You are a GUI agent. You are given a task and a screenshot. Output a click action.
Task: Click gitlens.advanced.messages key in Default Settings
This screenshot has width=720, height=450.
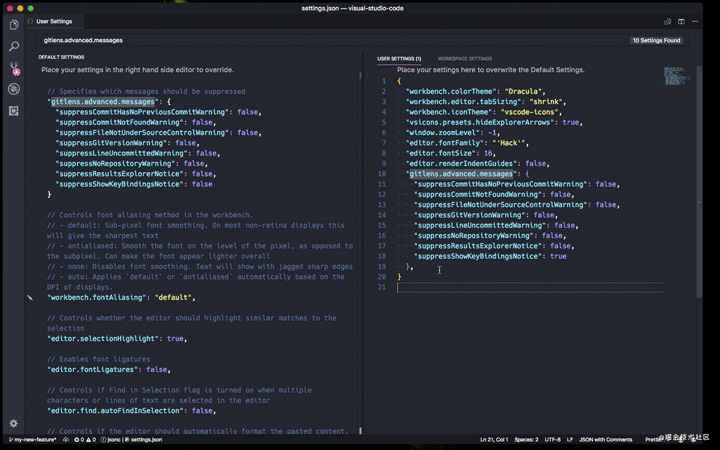(103, 101)
